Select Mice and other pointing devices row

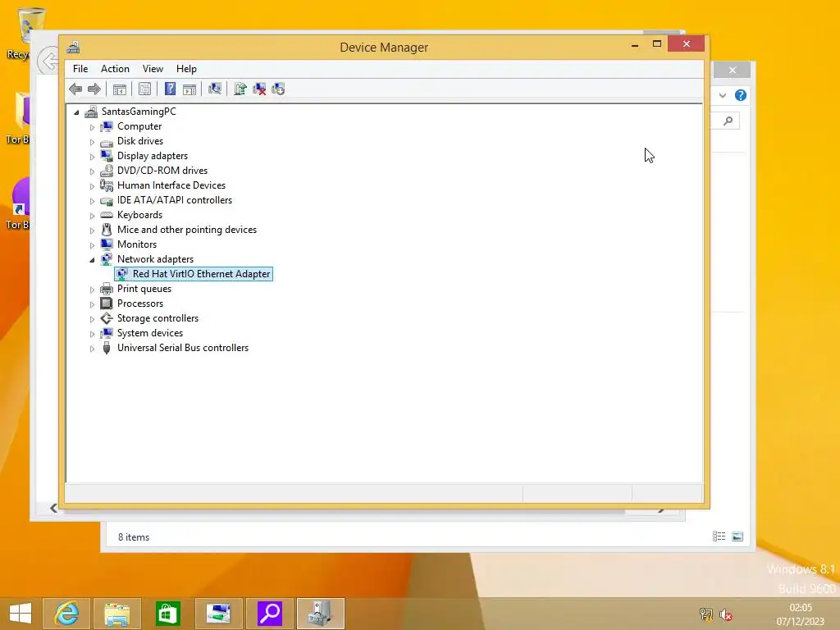[178, 230]
